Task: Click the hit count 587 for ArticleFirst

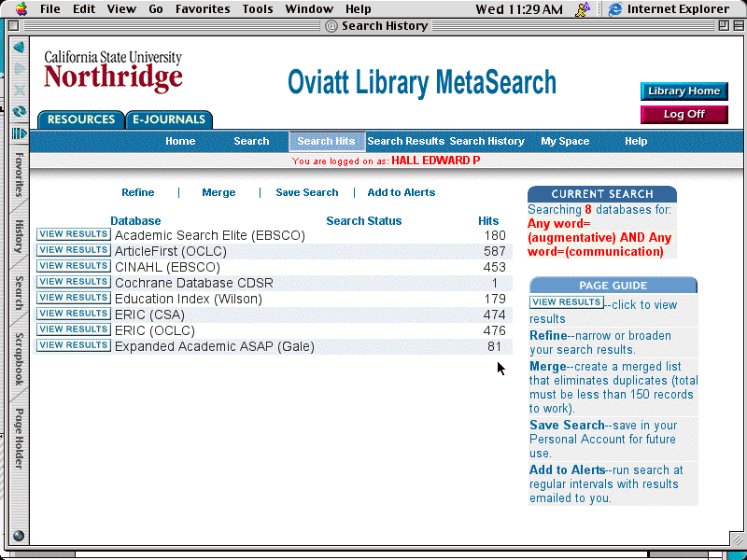Action: pyautogui.click(x=494, y=251)
